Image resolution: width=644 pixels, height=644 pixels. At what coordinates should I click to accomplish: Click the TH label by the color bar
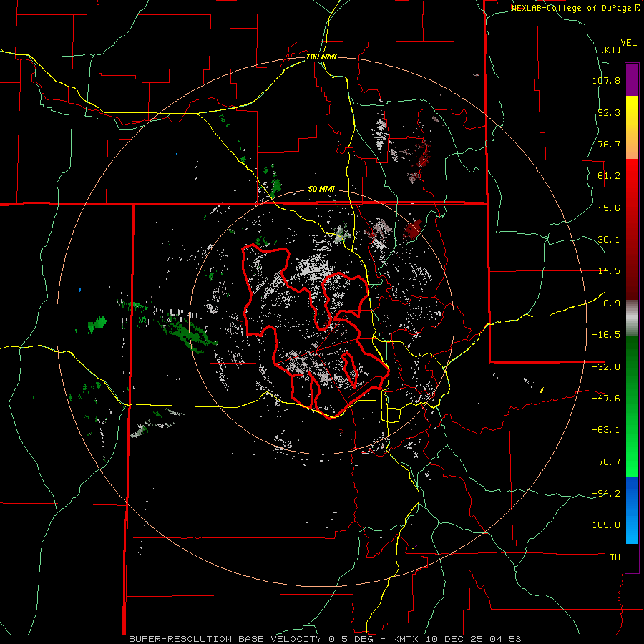coord(615,557)
